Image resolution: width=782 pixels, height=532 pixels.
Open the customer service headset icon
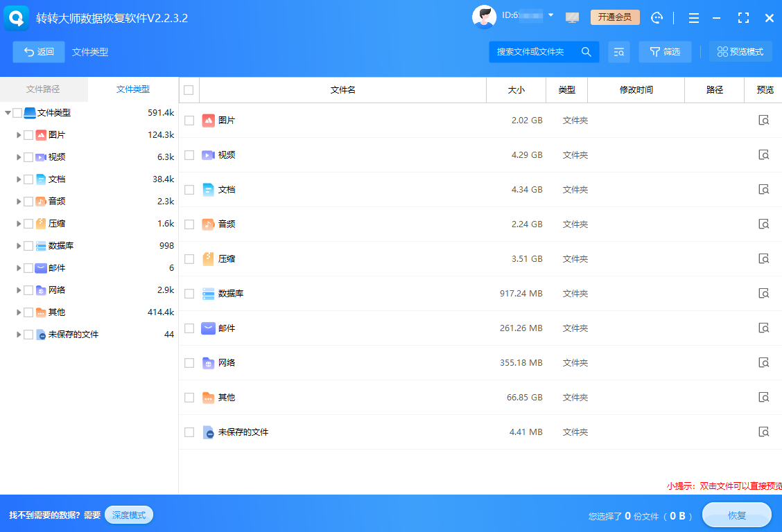pyautogui.click(x=656, y=17)
